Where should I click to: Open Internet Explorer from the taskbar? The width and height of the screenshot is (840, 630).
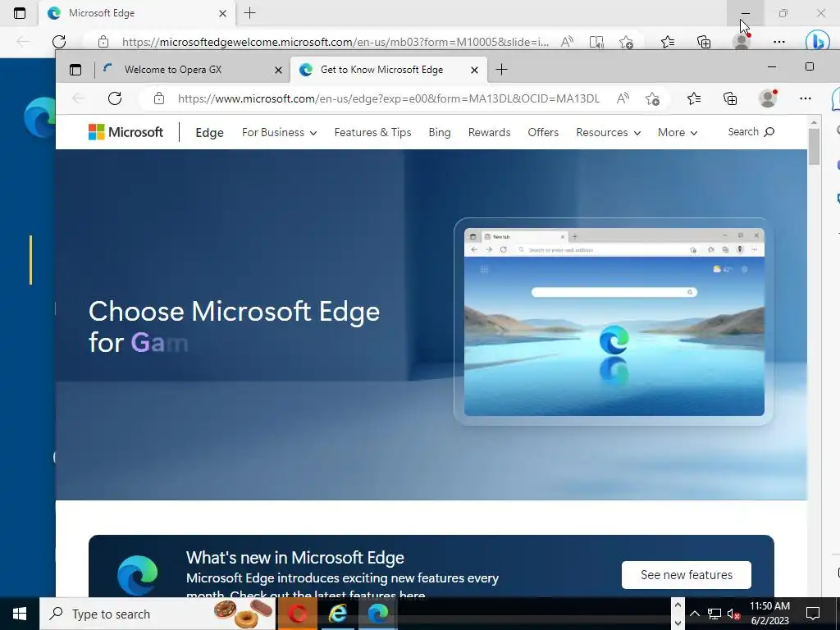pos(337,614)
